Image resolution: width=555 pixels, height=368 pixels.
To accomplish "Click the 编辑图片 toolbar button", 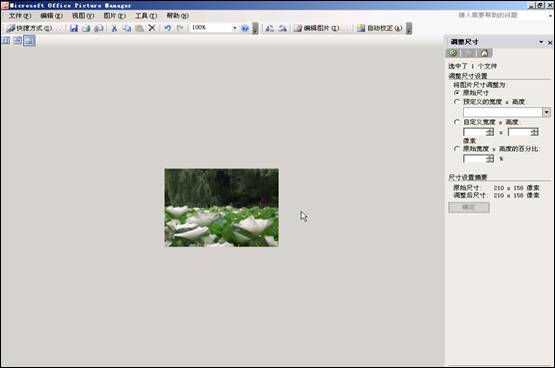I will click(317, 28).
